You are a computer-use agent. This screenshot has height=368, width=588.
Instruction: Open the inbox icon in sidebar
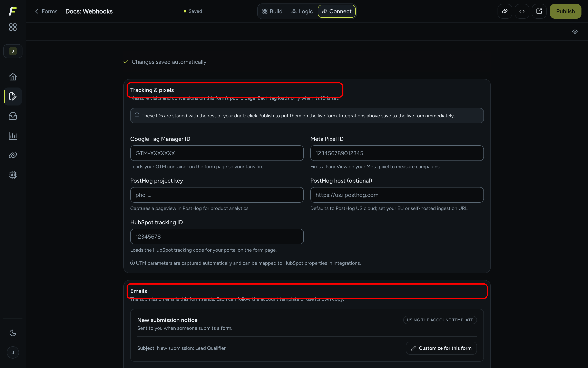(x=13, y=116)
